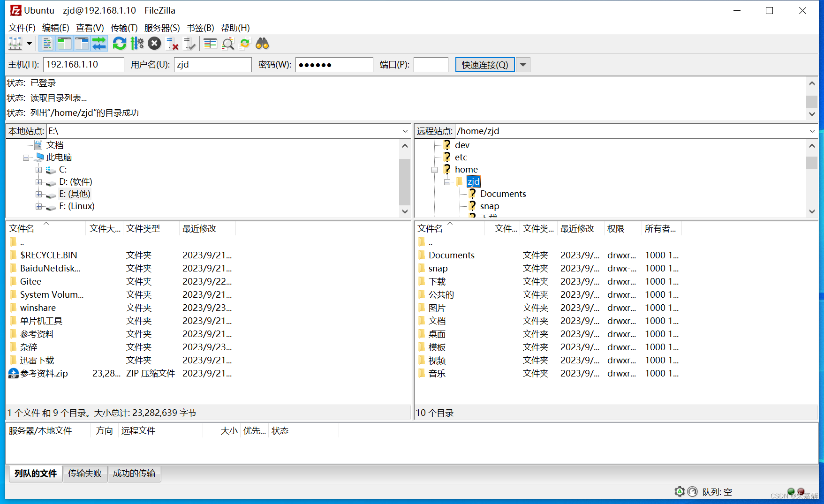Select the local Gitee folder
824x504 pixels.
pyautogui.click(x=30, y=282)
